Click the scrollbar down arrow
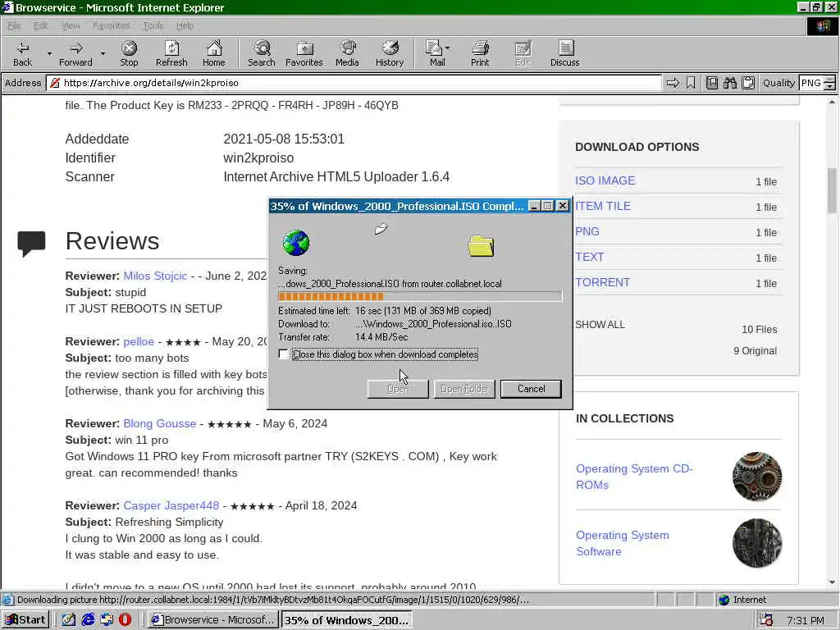This screenshot has height=630, width=840. [x=832, y=582]
